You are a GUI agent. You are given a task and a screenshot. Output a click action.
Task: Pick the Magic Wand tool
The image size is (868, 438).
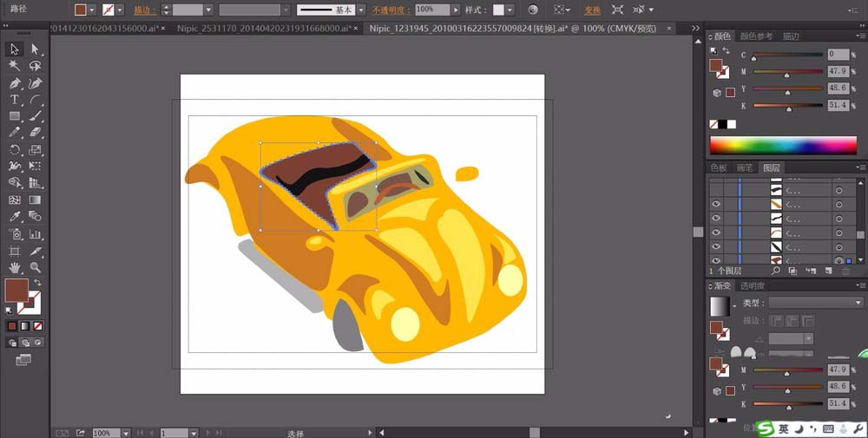pyautogui.click(x=15, y=66)
